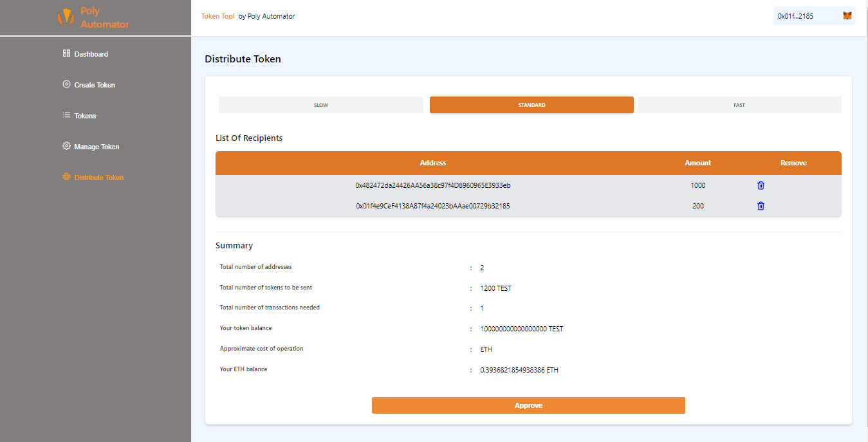The height and width of the screenshot is (442, 868).
Task: Click the address starting 0x482472da
Action: click(x=433, y=185)
